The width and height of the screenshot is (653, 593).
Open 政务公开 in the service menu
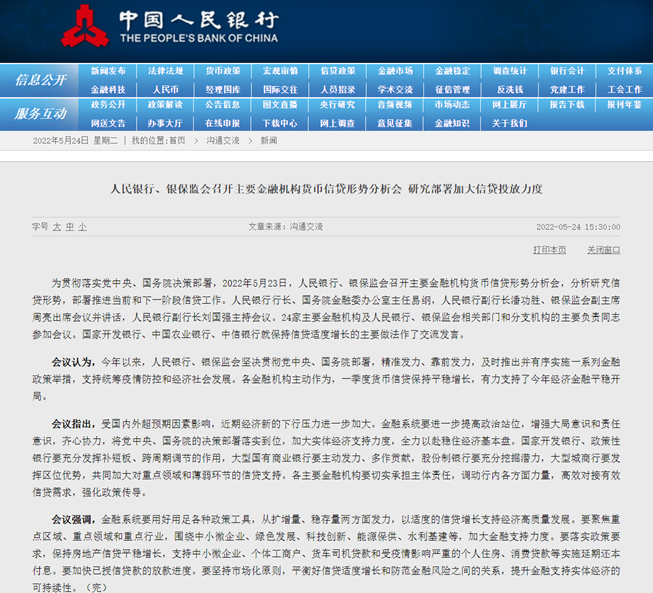tap(108, 104)
